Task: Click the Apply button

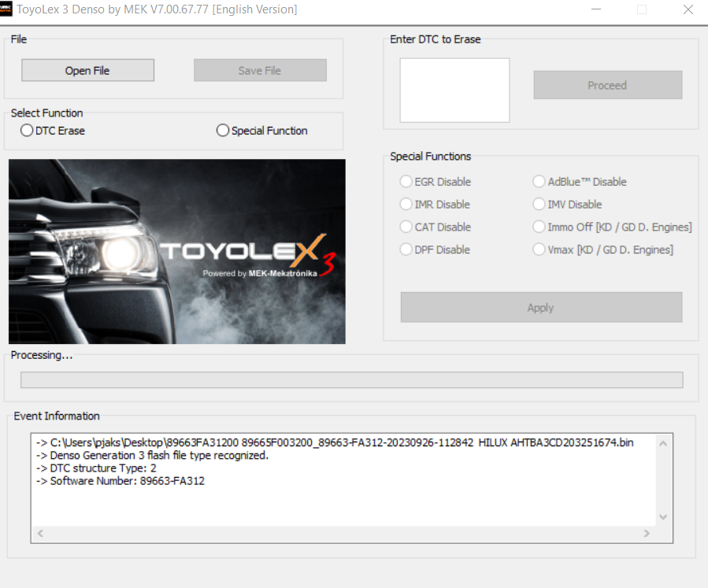Action: click(x=541, y=307)
